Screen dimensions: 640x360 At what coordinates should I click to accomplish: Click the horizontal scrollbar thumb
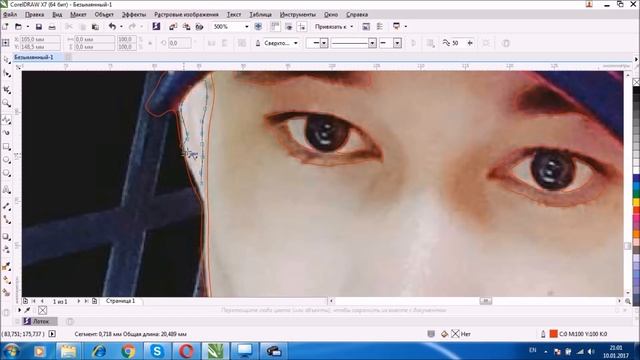tap(485, 301)
